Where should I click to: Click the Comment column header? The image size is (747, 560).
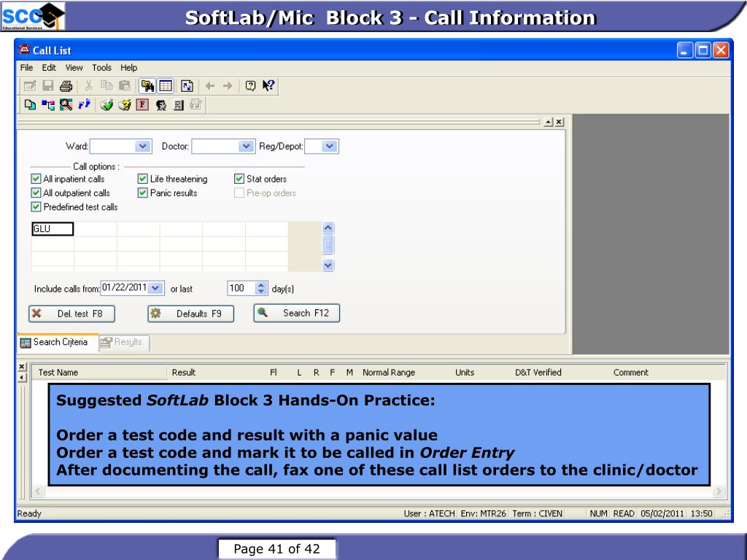click(x=631, y=373)
